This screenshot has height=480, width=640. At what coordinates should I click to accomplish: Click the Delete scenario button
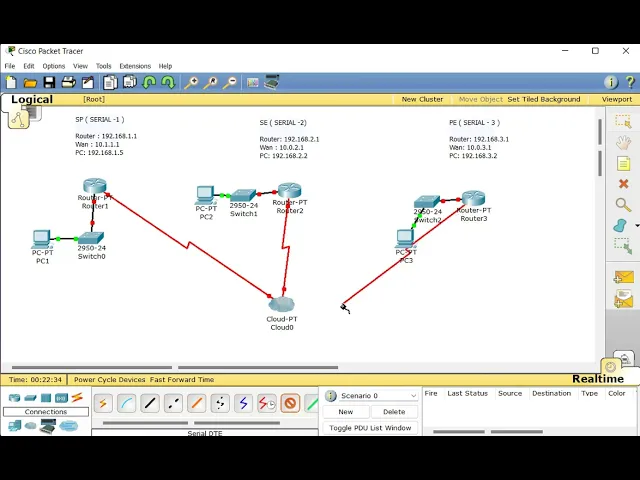pos(394,412)
